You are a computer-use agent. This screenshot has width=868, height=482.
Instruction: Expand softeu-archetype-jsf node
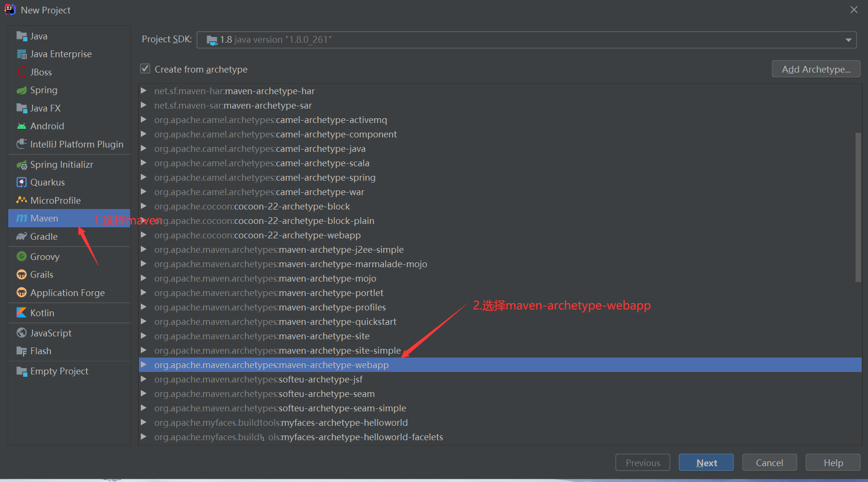pos(143,379)
